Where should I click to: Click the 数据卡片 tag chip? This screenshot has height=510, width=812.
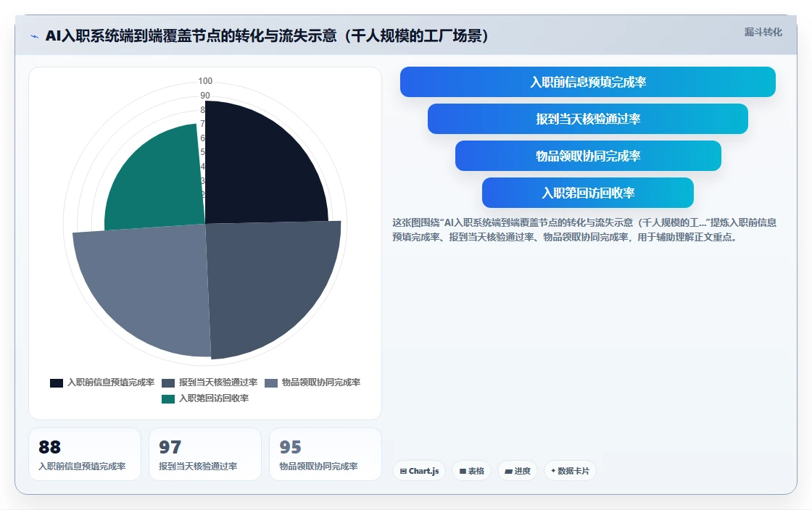click(570, 471)
